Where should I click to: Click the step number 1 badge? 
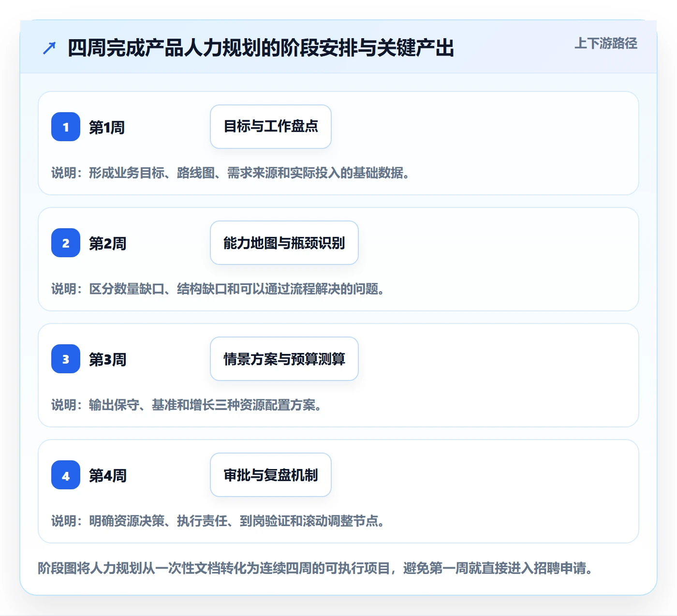(66, 127)
